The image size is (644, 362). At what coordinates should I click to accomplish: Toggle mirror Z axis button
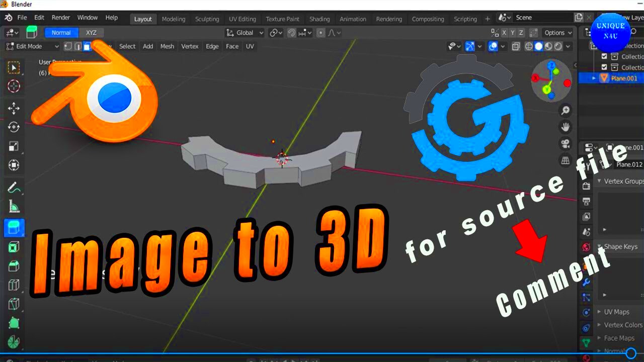(x=521, y=33)
